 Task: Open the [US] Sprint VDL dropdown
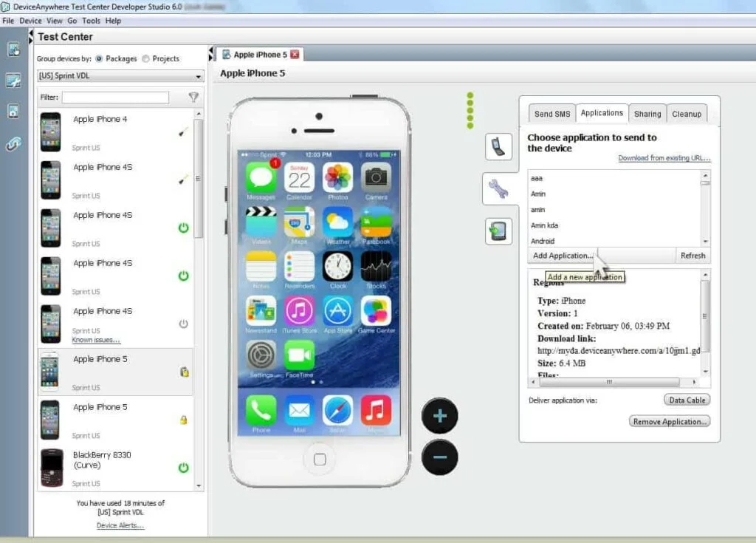[x=120, y=76]
